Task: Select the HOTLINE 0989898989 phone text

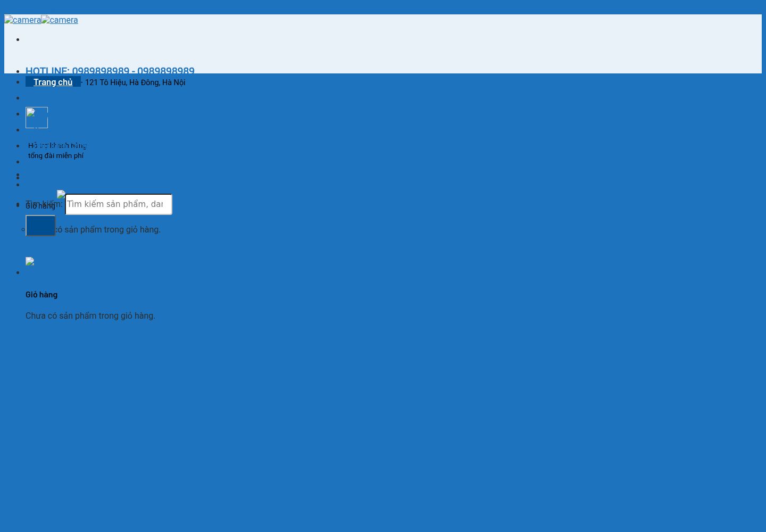Action: 110,71
